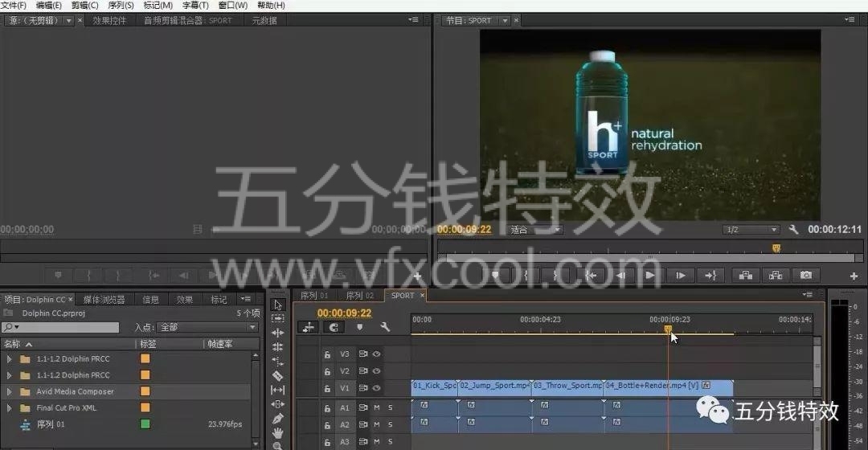
Task: Toggle lock on track V1
Action: [327, 389]
